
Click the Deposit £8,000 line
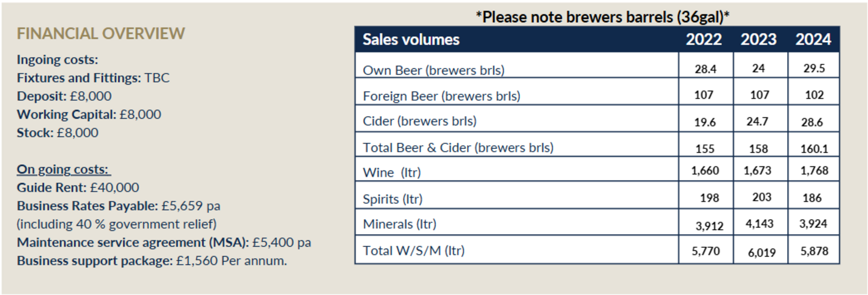[x=64, y=96]
